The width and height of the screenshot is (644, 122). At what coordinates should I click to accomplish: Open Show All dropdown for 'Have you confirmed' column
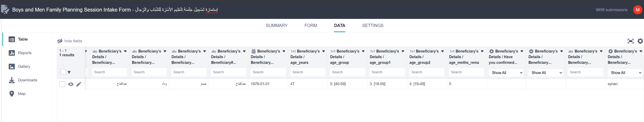(x=506, y=73)
